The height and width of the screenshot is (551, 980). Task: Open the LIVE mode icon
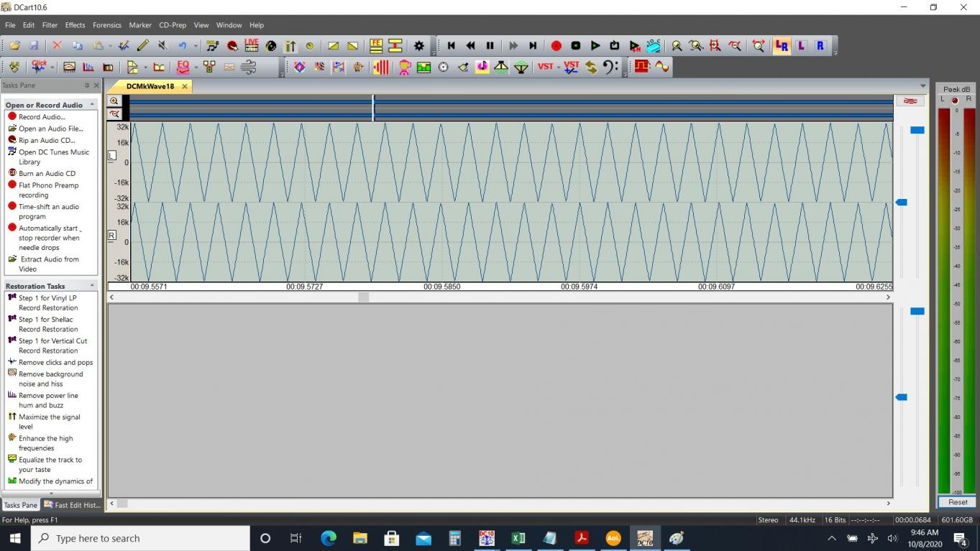[252, 45]
